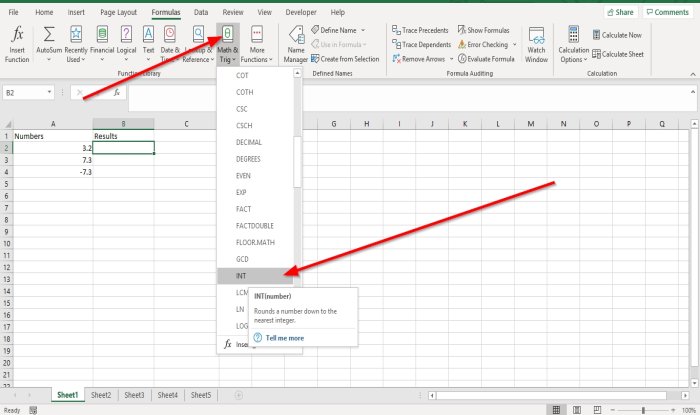This screenshot has height=415, width=700.
Task: Expand the Error Checking dropdown arrow
Action: pyautogui.click(x=515, y=44)
